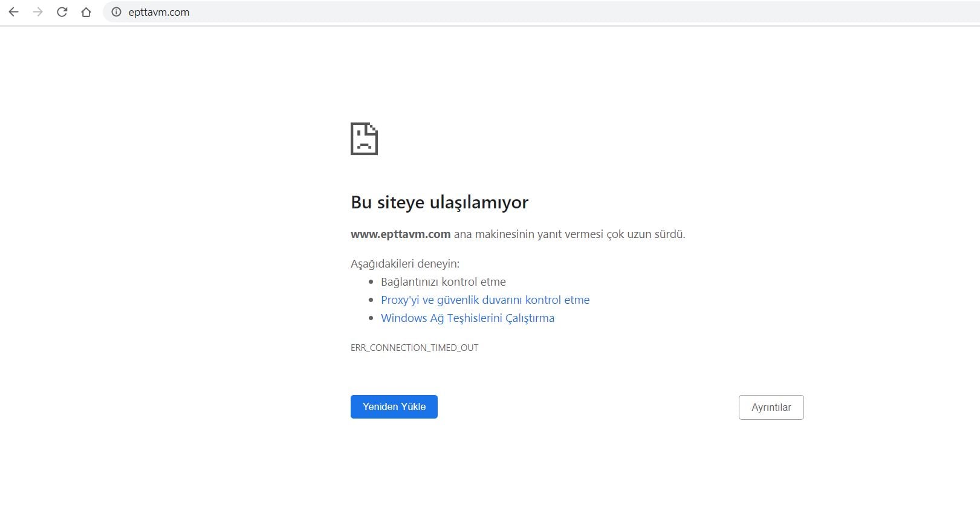This screenshot has width=980, height=514.
Task: View site information via the info icon
Action: pyautogui.click(x=116, y=12)
